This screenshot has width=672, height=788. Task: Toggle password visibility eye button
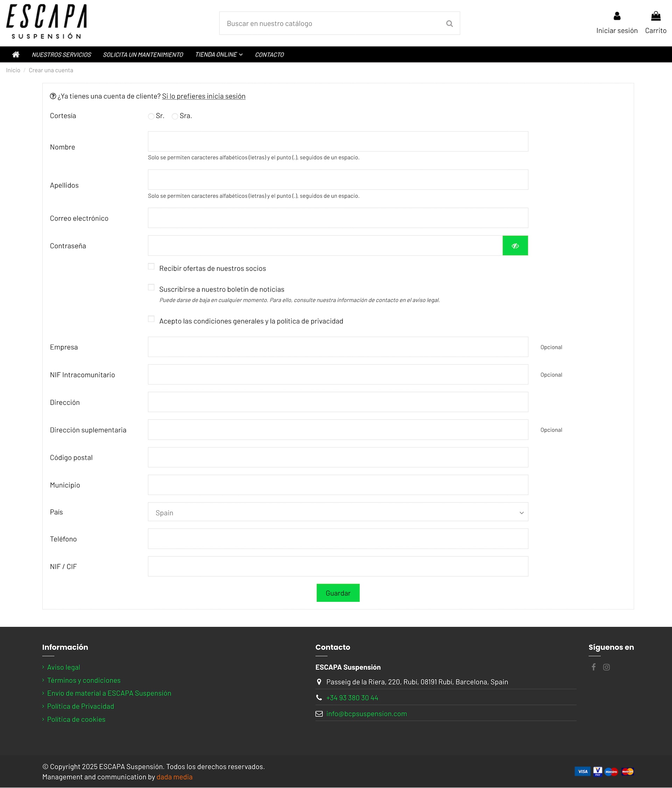click(x=515, y=246)
